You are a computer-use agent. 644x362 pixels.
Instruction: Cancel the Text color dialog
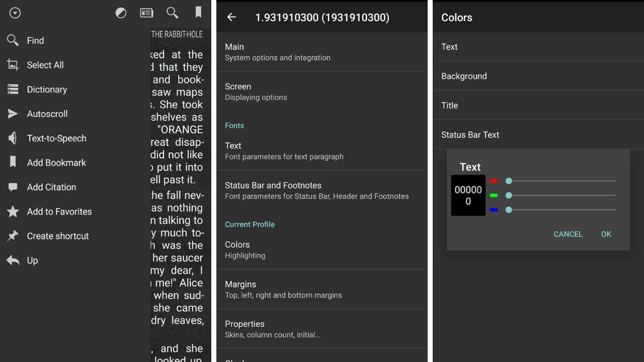[x=568, y=234]
